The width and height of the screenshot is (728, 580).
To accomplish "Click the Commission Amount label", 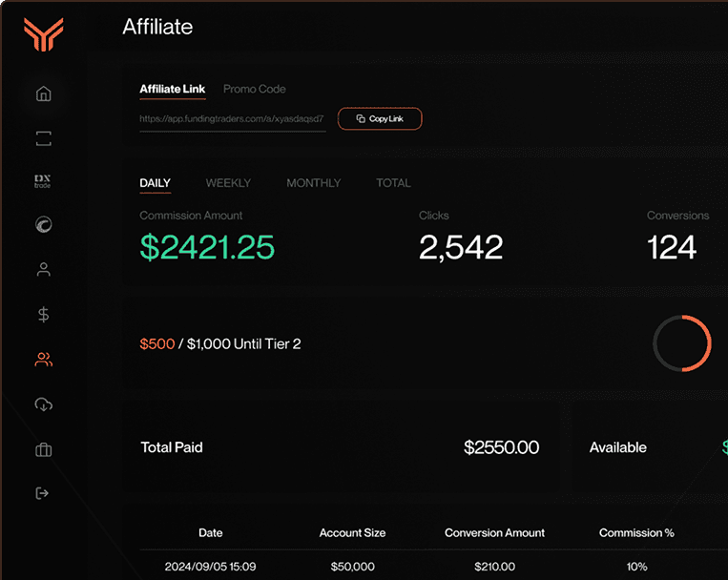I will click(x=191, y=216).
